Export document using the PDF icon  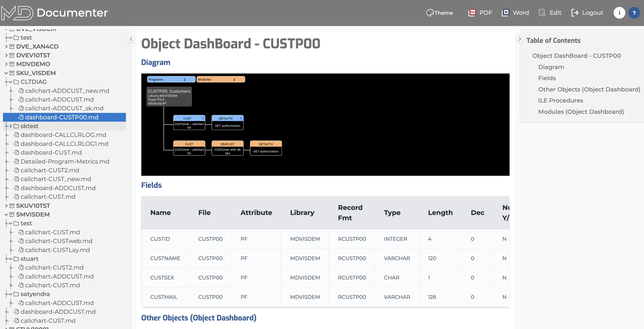(x=472, y=13)
